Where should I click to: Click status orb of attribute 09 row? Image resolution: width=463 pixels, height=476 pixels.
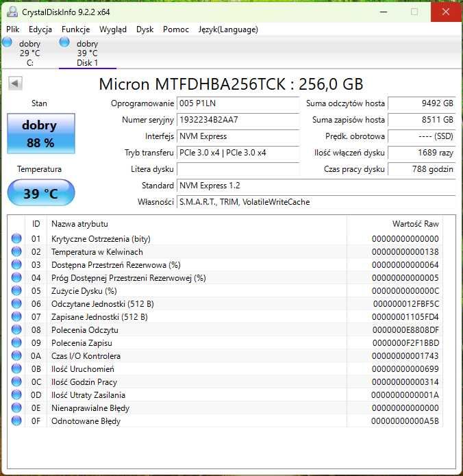(16, 342)
